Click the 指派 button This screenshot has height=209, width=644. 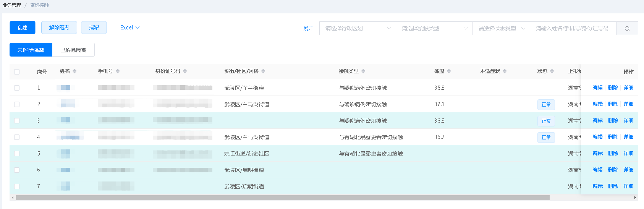[x=94, y=28]
